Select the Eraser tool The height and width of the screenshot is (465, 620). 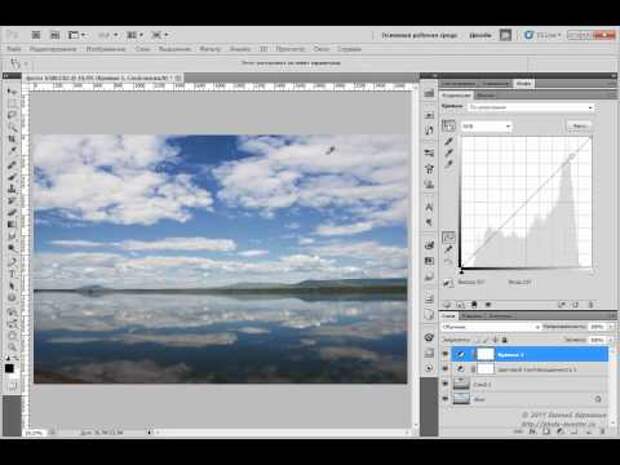pos(12,213)
